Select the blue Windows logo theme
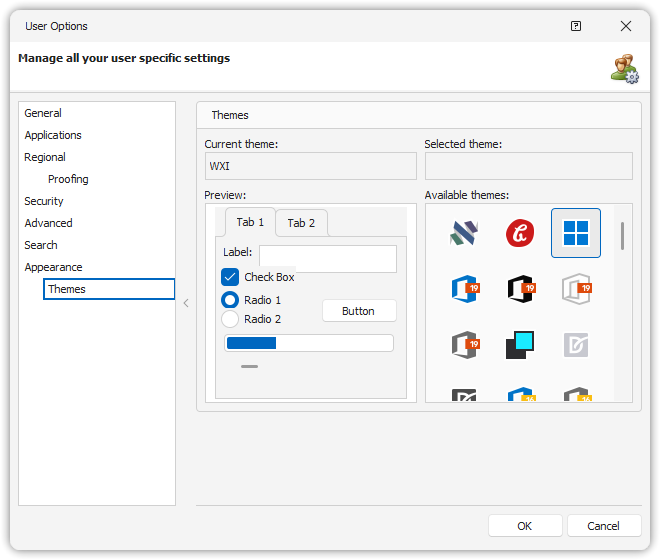The height and width of the screenshot is (560, 660). pos(576,233)
